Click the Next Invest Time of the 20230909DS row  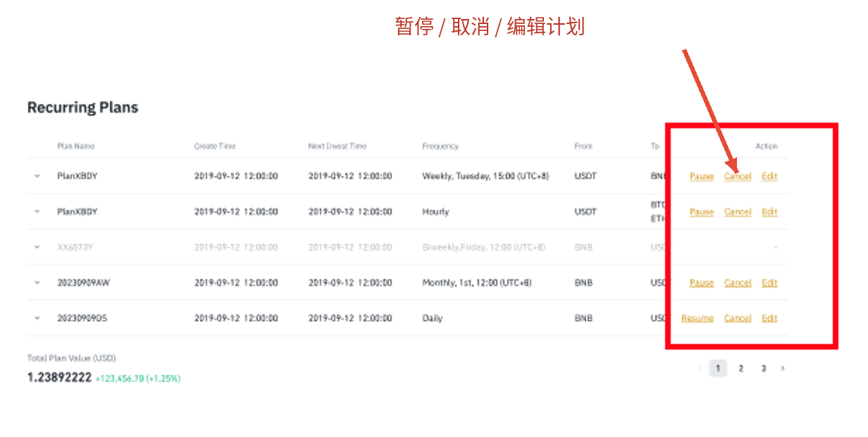[x=350, y=318]
